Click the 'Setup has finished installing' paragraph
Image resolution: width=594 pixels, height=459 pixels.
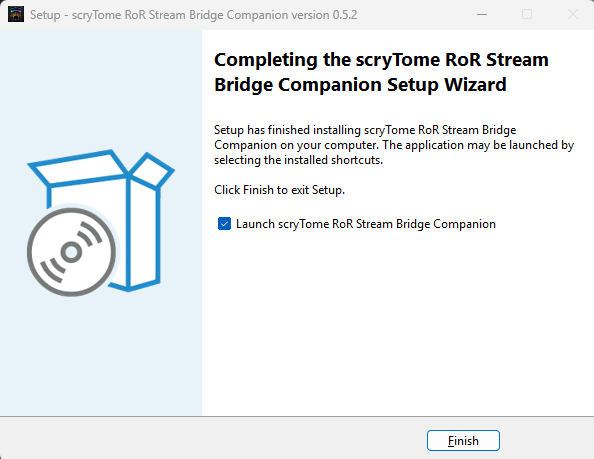(x=394, y=145)
